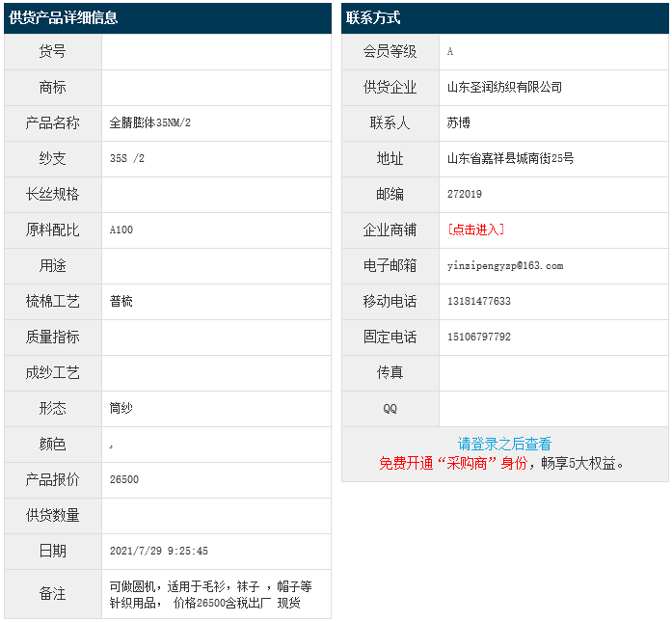Click the form value 筒纱

pos(121,408)
